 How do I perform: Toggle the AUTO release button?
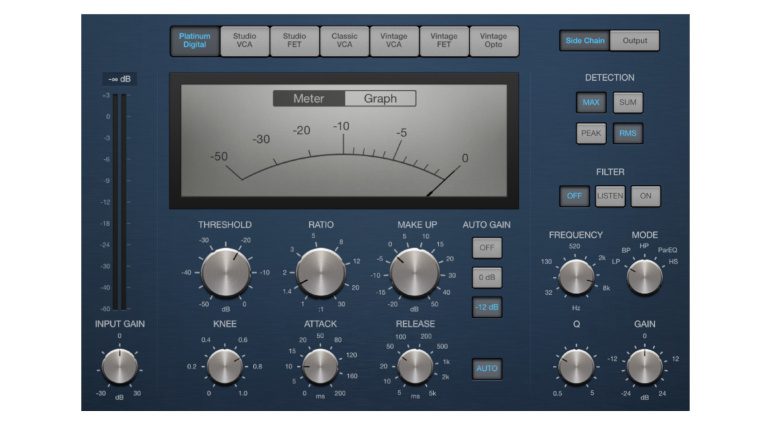click(487, 369)
